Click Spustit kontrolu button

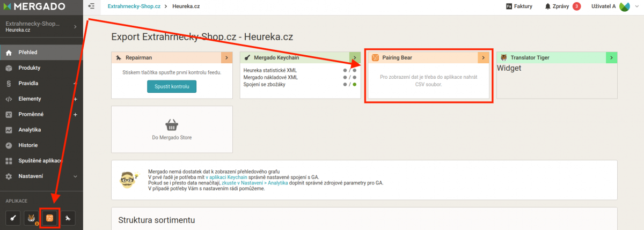click(172, 86)
